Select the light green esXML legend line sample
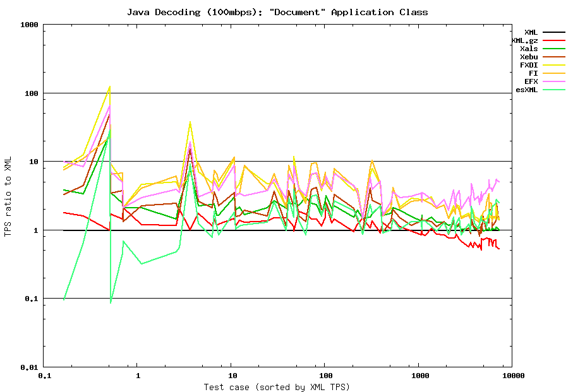573x392 pixels. [x=554, y=90]
